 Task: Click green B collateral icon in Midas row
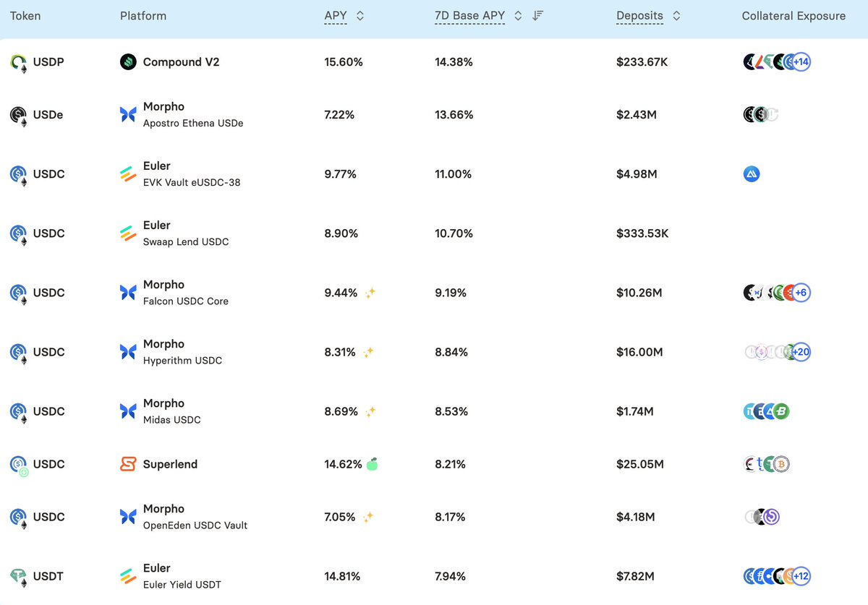780,411
